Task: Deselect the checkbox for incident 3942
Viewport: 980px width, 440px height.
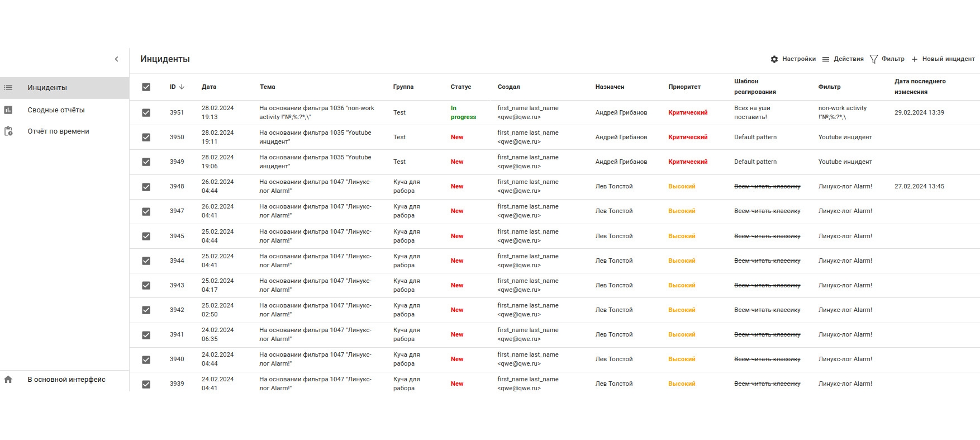Action: [x=146, y=310]
